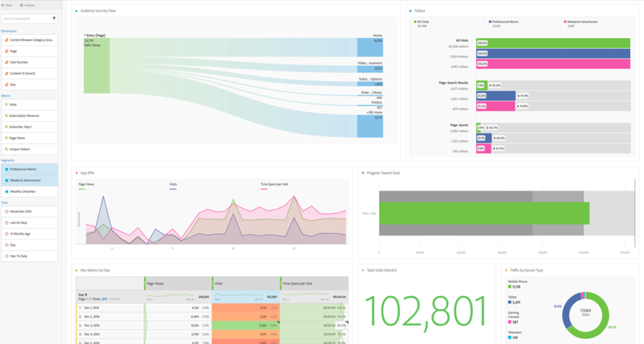The height and width of the screenshot is (344, 644).
Task: Click the green dot beside Audience Journey Flow
Action: (x=77, y=11)
